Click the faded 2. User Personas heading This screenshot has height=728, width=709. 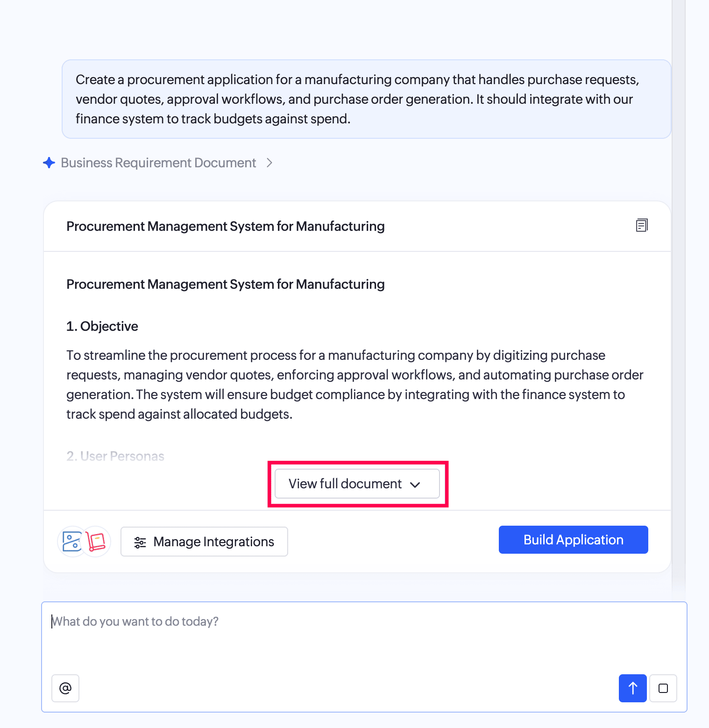pos(115,456)
